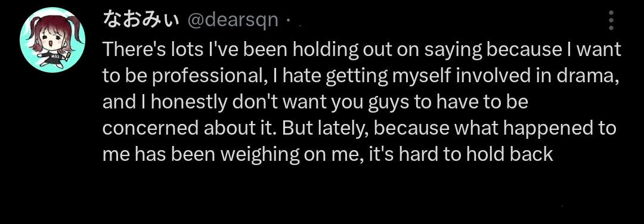Click the dot separator after the handle
Screen dimensions: 644x224
pyautogui.click(x=288, y=20)
